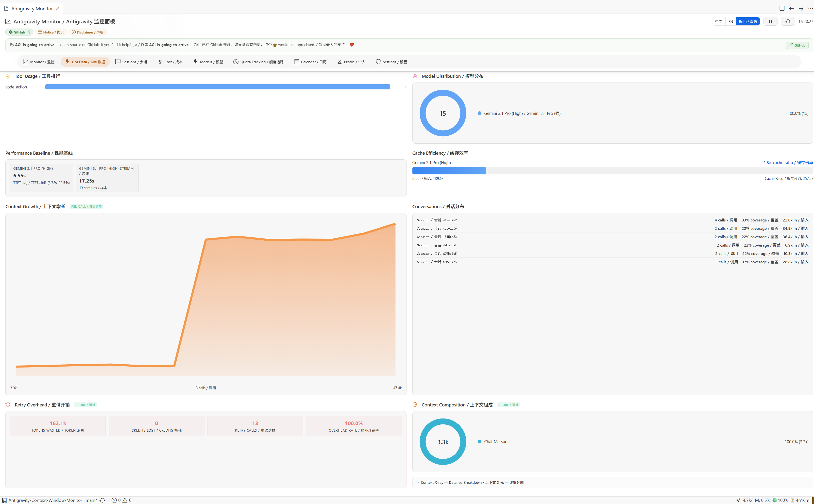814x504 pixels.
Task: Click the Gemini stream 17.25s baseline card
Action: click(107, 178)
